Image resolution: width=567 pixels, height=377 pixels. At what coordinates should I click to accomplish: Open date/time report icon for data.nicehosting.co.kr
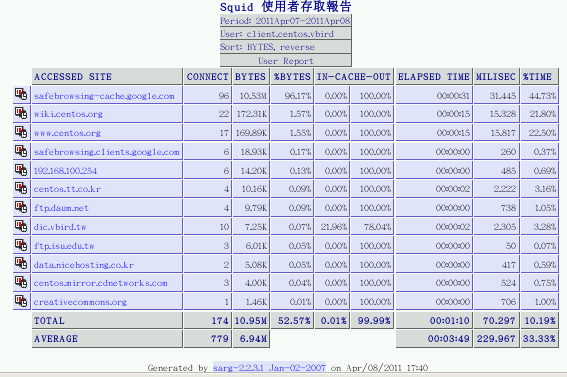(x=21, y=264)
